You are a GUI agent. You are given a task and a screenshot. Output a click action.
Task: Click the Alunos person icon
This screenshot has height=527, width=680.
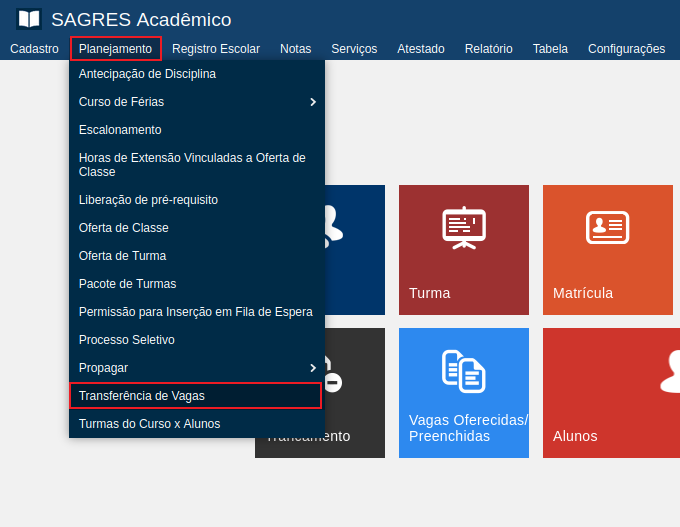click(x=672, y=371)
